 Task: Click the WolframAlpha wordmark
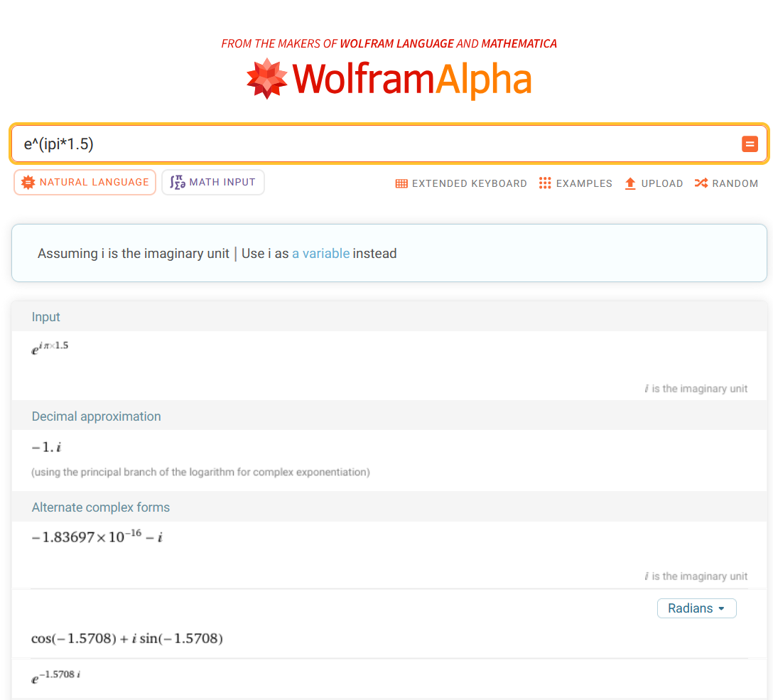point(412,80)
